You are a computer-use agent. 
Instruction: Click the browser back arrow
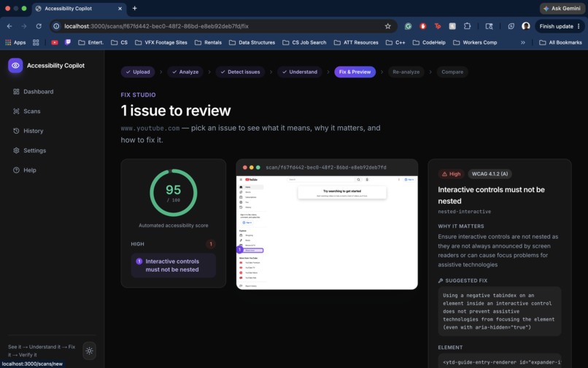(9, 26)
